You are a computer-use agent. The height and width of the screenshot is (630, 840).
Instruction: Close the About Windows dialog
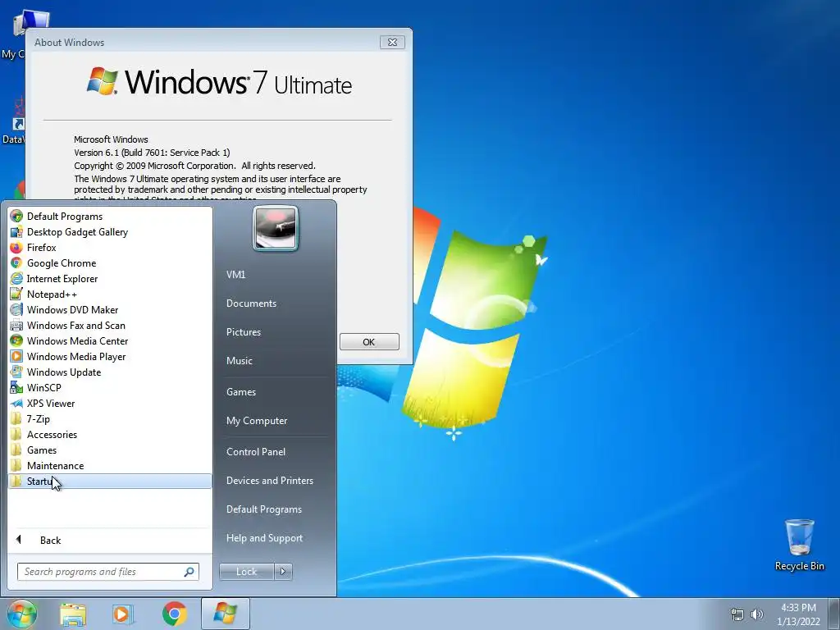point(392,43)
